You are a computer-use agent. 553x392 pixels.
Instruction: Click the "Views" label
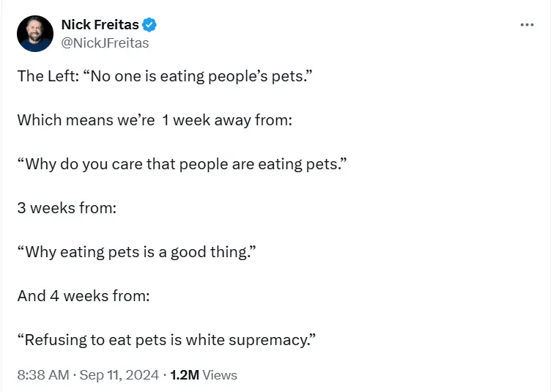point(220,375)
